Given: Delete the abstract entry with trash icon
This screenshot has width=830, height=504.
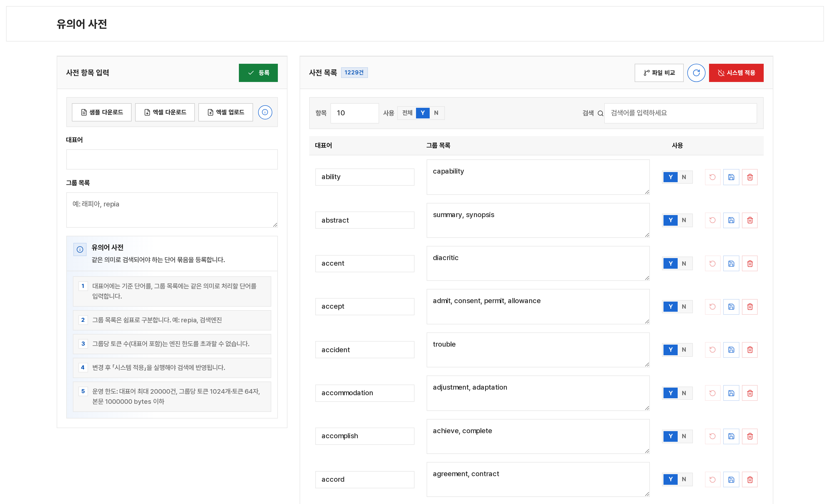Looking at the screenshot, I should [750, 220].
